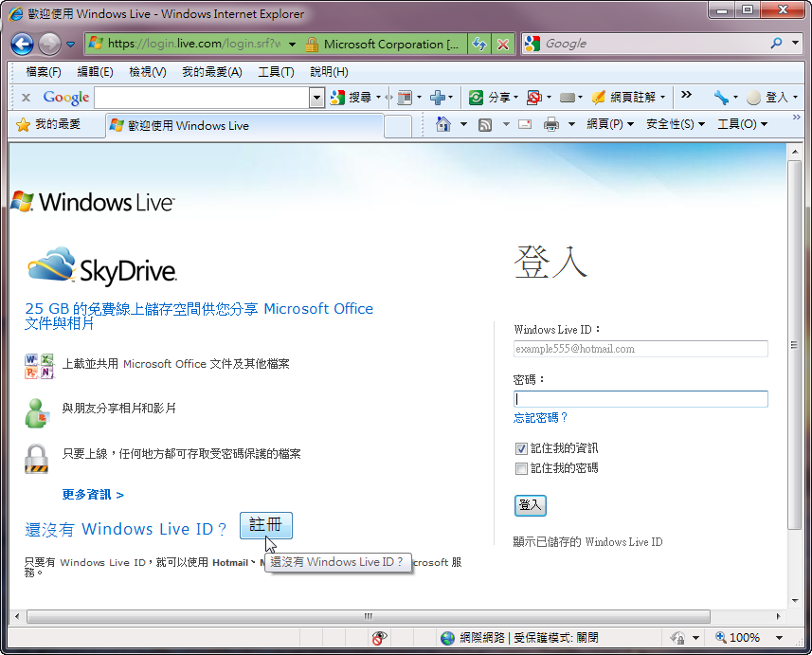Open the 網頁(P) command menu
Screen dimensions: 812x655
610,124
